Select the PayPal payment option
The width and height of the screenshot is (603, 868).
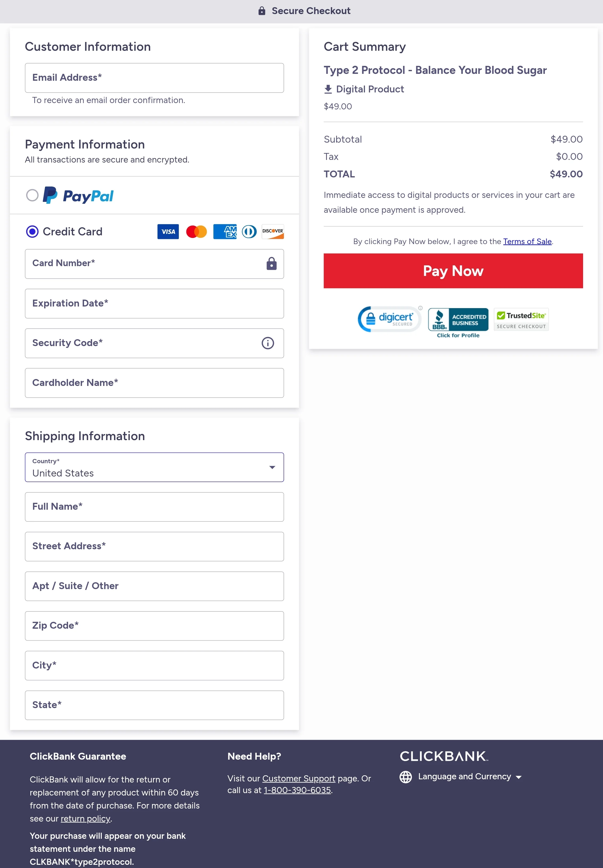32,195
